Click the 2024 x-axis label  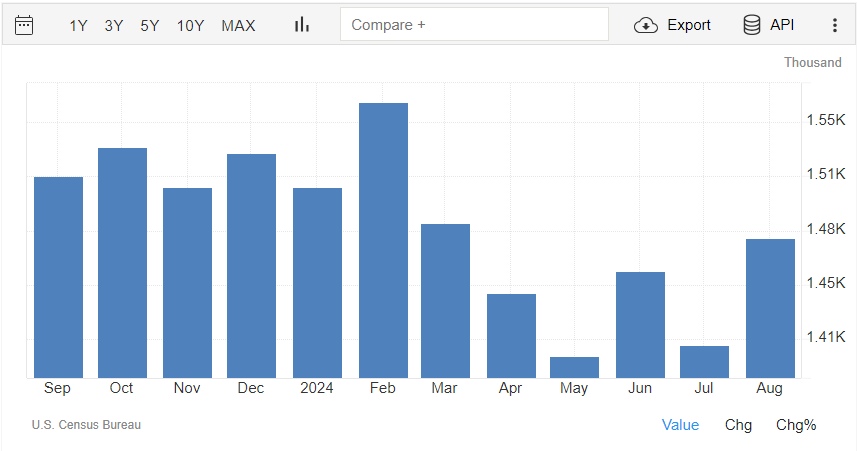(x=316, y=388)
